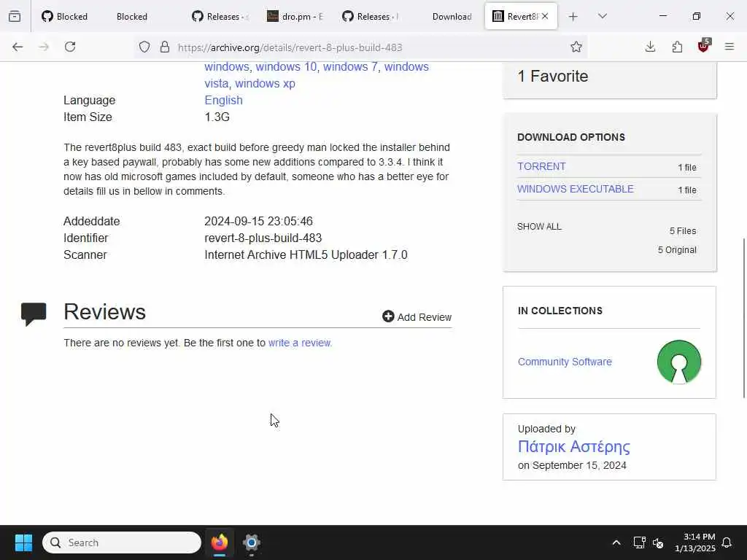Click the '5 Files' count
The height and width of the screenshot is (560, 747).
point(683,231)
